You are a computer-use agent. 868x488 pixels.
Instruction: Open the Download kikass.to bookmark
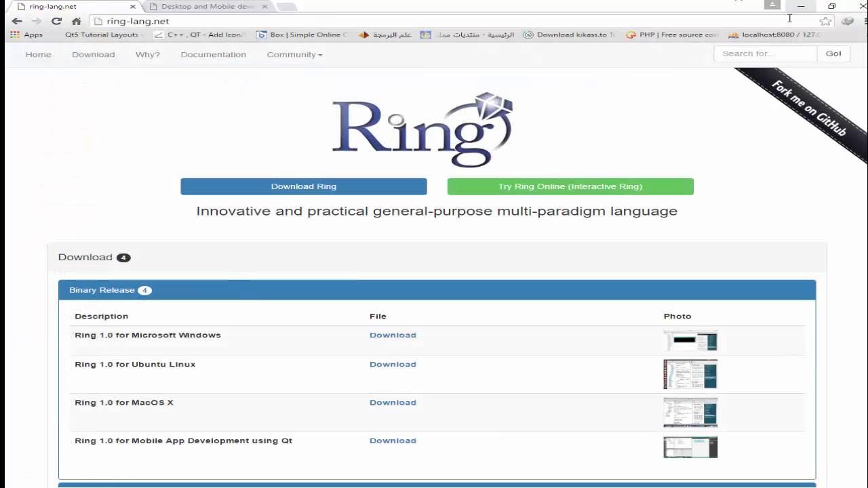tap(570, 35)
